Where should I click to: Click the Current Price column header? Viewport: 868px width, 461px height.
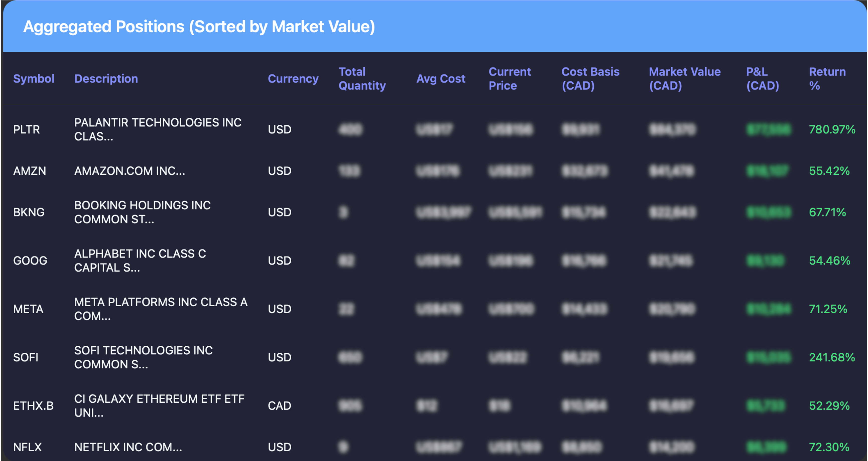point(510,79)
